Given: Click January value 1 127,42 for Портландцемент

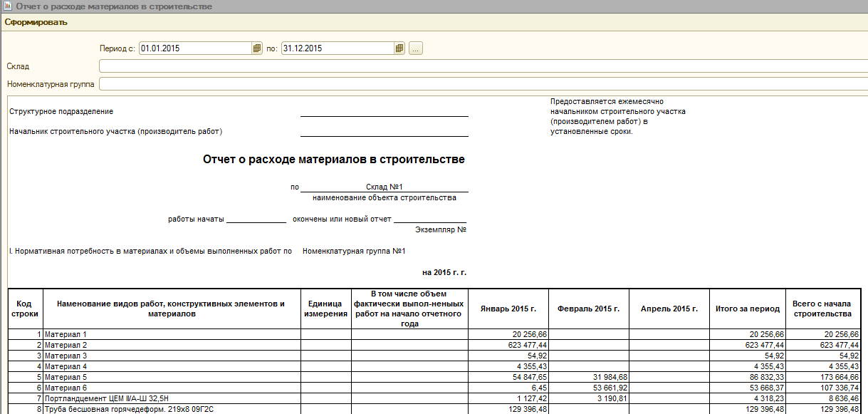Looking at the screenshot, I should tap(530, 398).
